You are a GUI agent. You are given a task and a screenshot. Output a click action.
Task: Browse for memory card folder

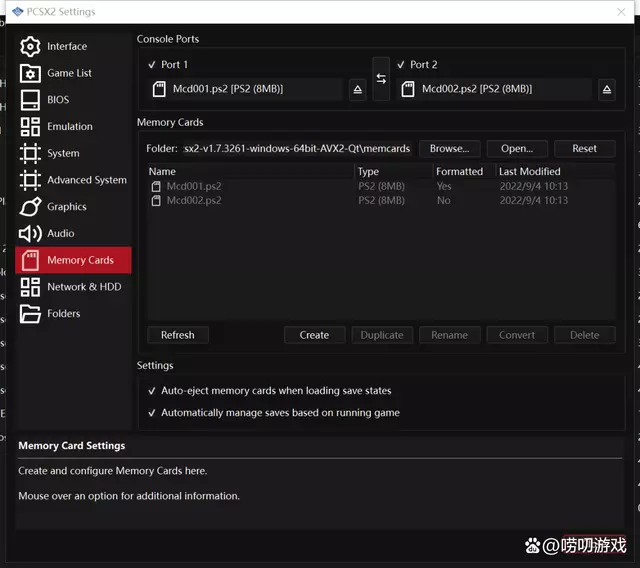[x=450, y=149]
